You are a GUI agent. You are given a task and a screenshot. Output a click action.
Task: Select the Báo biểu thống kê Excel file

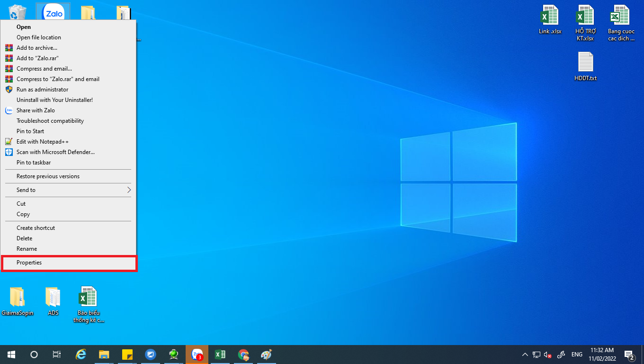tap(89, 305)
